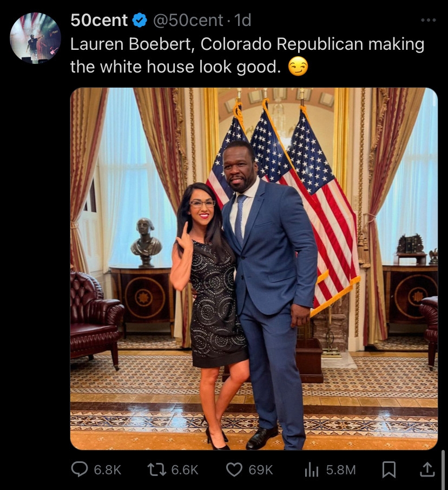Bookmark this tweet
Viewport: 448px width, 490px height.
[389, 469]
